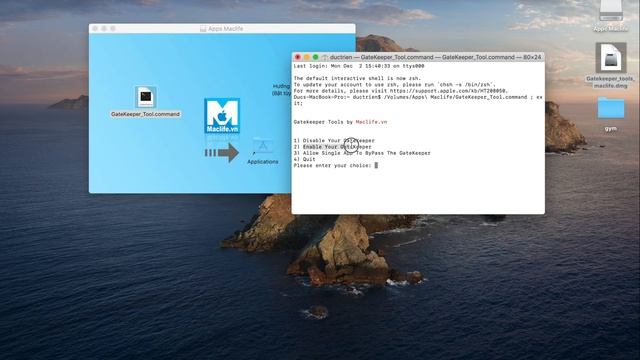This screenshot has width=640, height=360.
Task: Click 'The default interactive shell is now zsh' line
Action: 357,78
